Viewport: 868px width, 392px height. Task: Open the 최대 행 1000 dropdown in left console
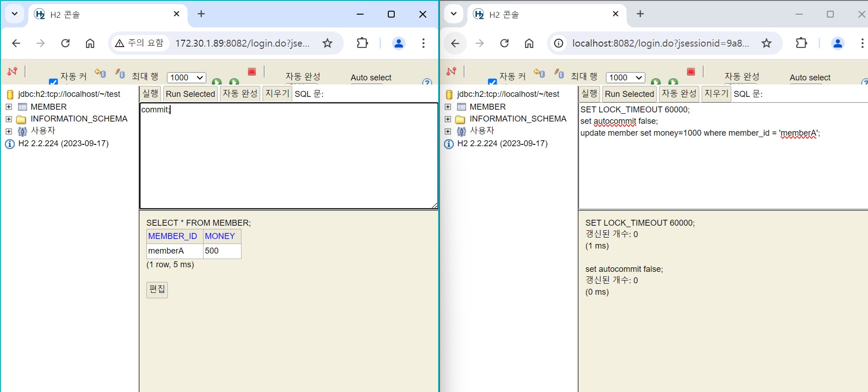tap(187, 78)
